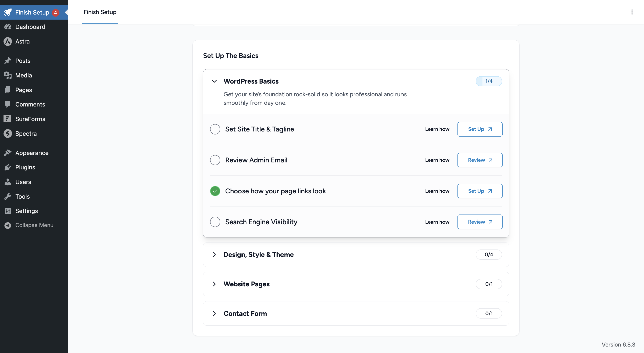Collapse the WordPress Basics section
Viewport: 644px width, 353px height.
point(214,81)
